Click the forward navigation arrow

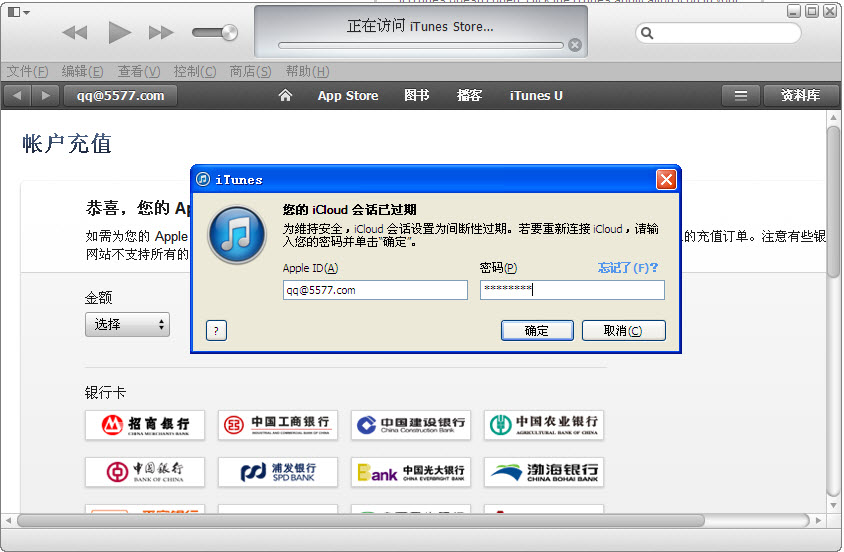click(x=45, y=96)
